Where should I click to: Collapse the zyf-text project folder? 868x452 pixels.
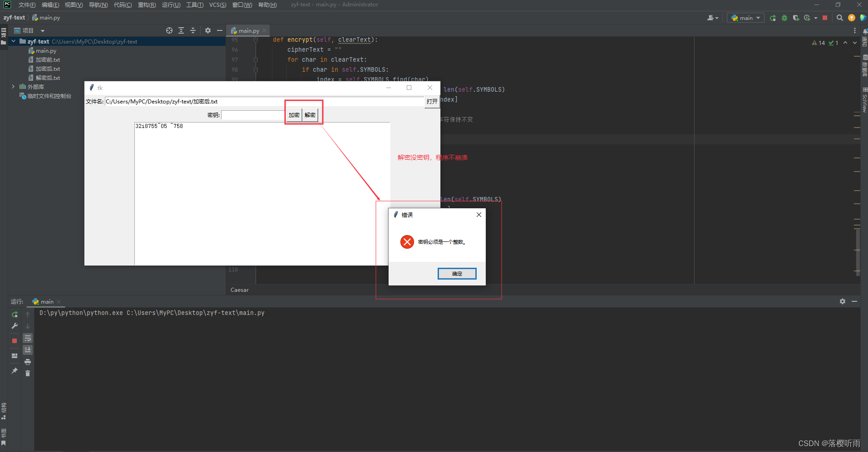(14, 41)
